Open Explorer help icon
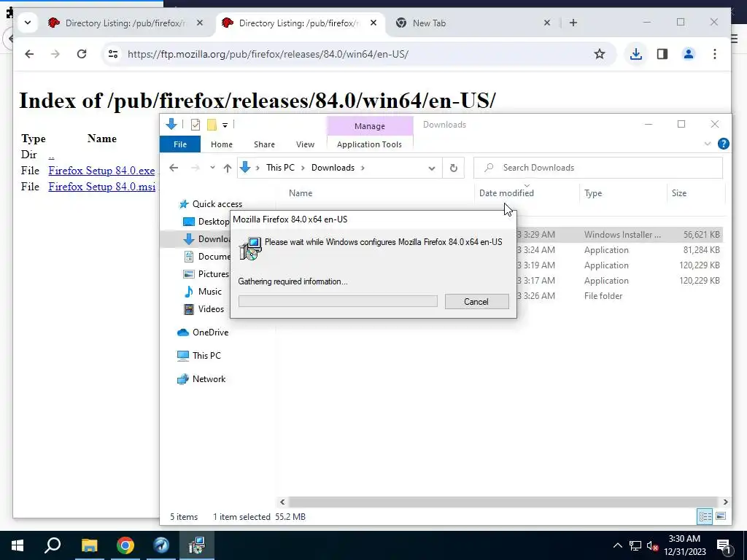The image size is (747, 560). pos(723,144)
